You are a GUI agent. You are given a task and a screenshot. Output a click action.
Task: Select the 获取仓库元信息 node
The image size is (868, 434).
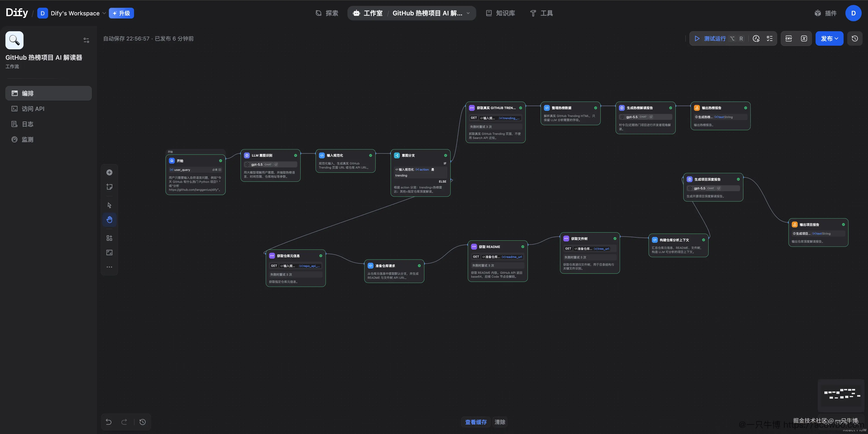click(295, 268)
